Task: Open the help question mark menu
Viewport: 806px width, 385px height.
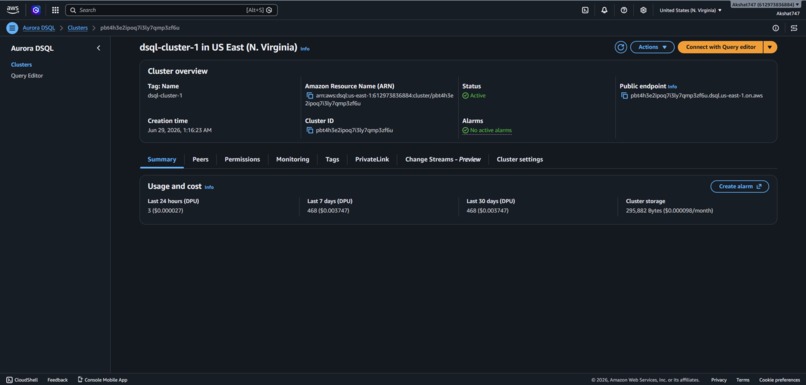Action: (624, 10)
